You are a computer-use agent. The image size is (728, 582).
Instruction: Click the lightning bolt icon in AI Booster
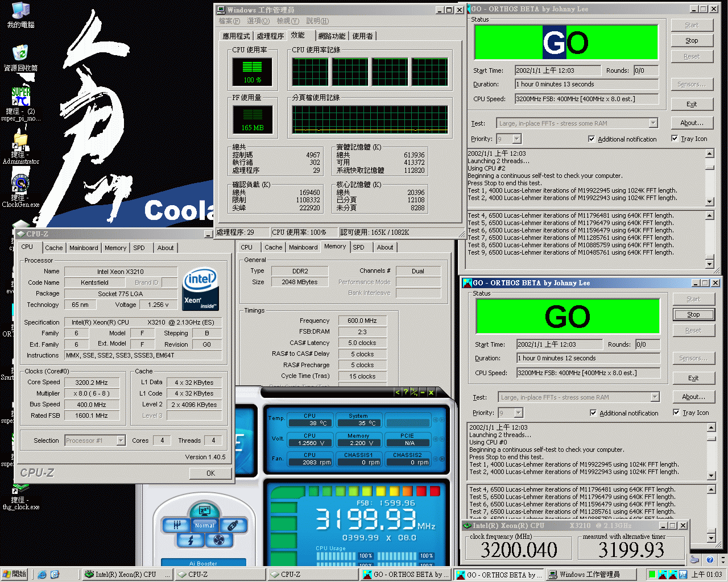(191, 540)
